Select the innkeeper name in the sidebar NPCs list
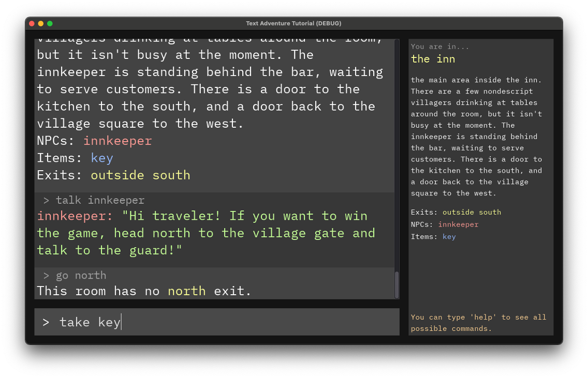Image resolution: width=588 pixels, height=378 pixels. pos(458,224)
